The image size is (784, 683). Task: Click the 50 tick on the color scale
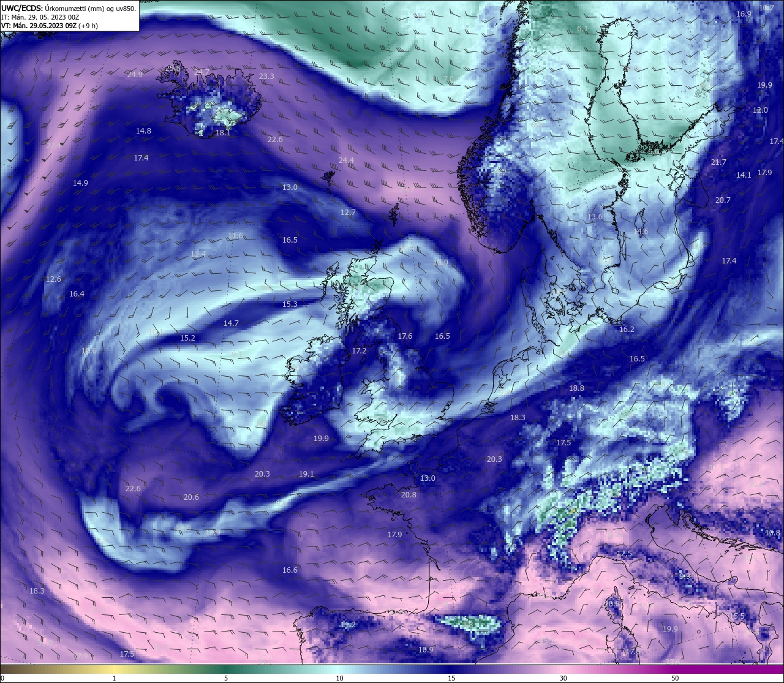pyautogui.click(x=675, y=678)
